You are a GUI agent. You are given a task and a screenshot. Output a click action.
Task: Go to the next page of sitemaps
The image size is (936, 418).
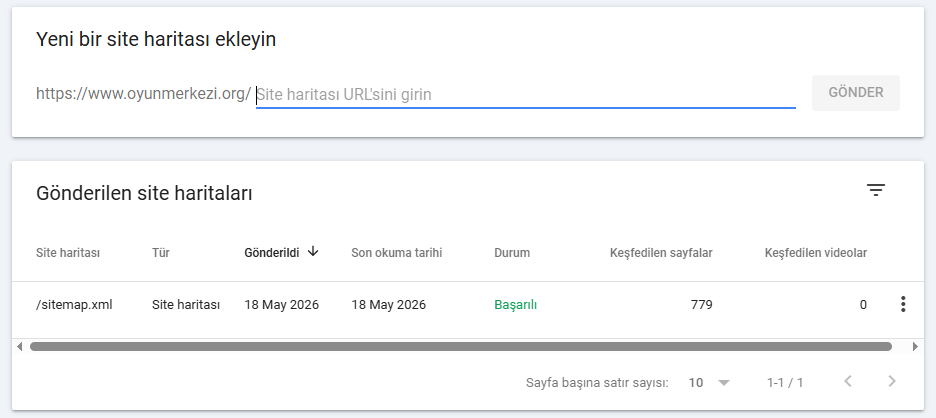click(892, 382)
